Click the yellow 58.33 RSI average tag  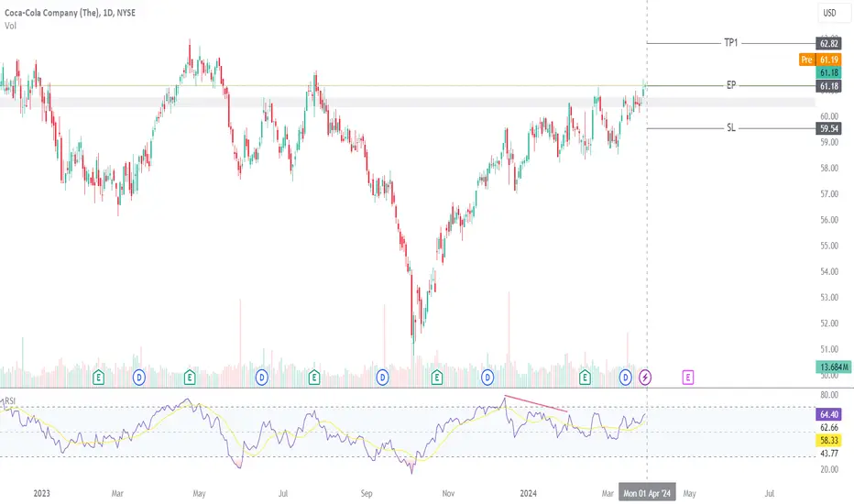tap(829, 440)
